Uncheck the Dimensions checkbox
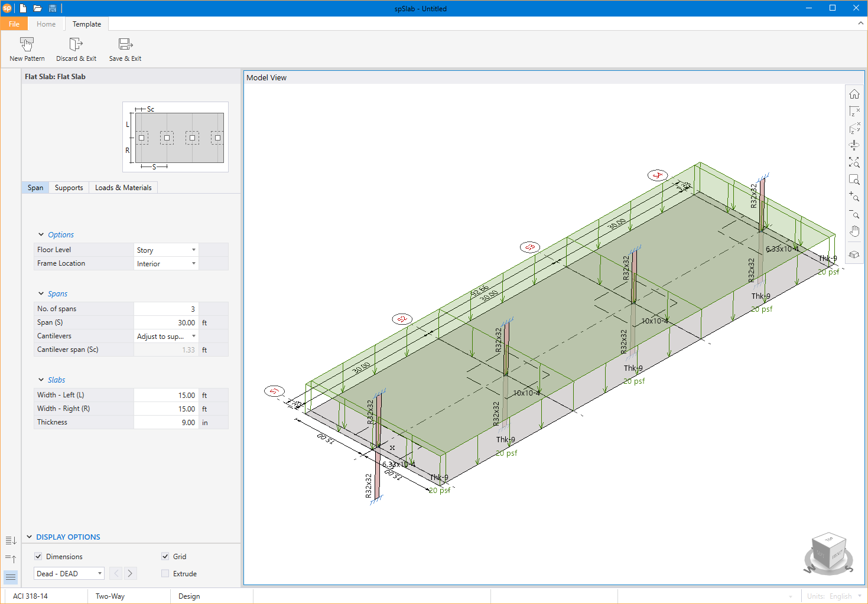This screenshot has height=604, width=868. [x=38, y=556]
